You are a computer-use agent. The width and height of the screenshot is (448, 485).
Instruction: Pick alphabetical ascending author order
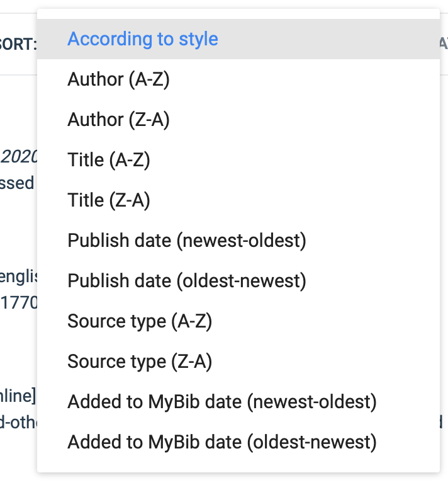click(x=118, y=79)
